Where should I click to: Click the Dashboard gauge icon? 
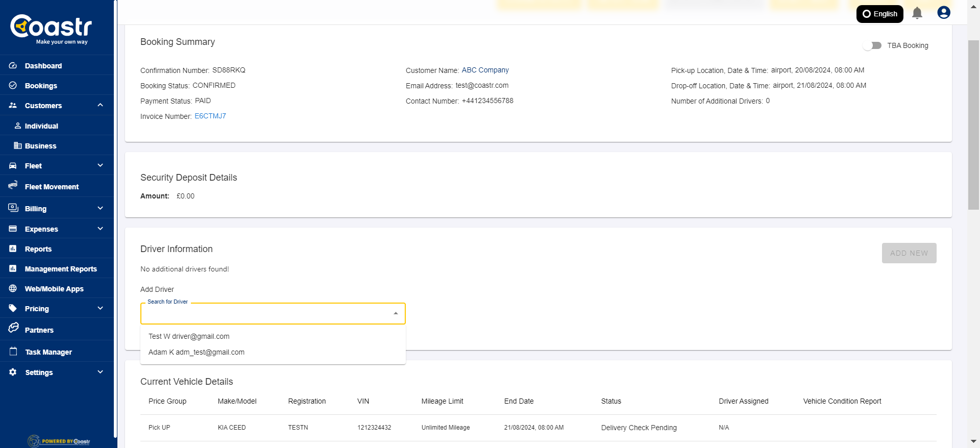pyautogui.click(x=13, y=65)
